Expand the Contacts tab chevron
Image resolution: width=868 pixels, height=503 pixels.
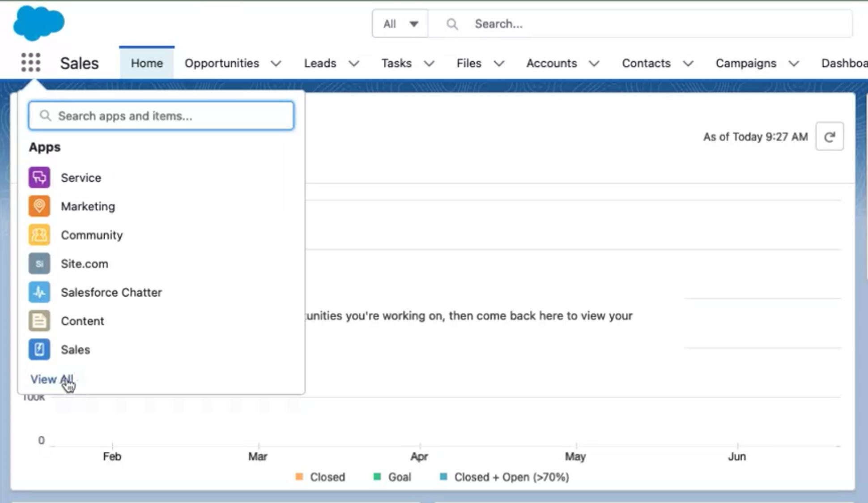(x=688, y=64)
